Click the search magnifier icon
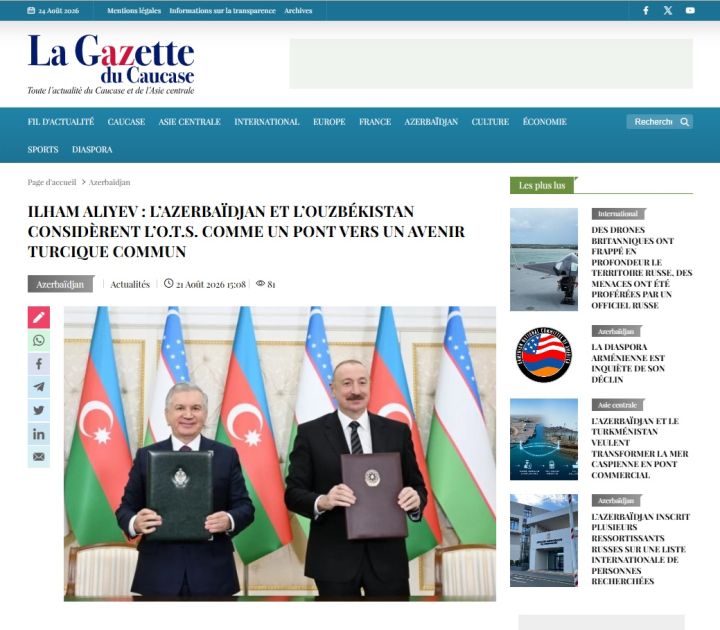Screen dimensions: 720x630 (x=685, y=122)
